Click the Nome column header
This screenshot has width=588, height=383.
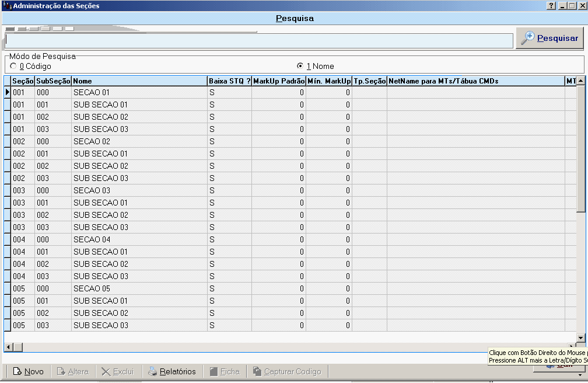coord(139,81)
